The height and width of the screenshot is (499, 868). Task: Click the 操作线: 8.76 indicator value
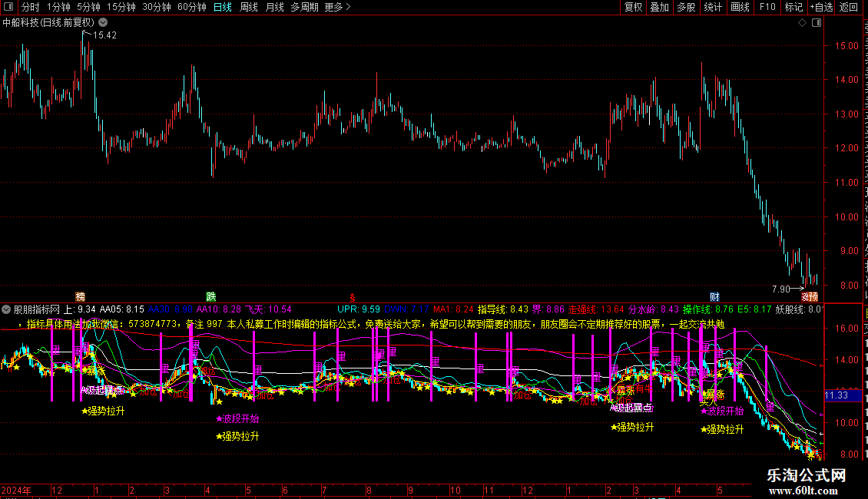pos(708,310)
